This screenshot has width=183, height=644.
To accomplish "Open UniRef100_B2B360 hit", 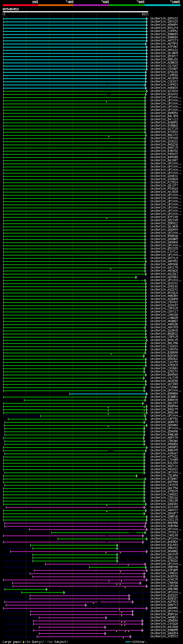I will (x=164, y=356).
